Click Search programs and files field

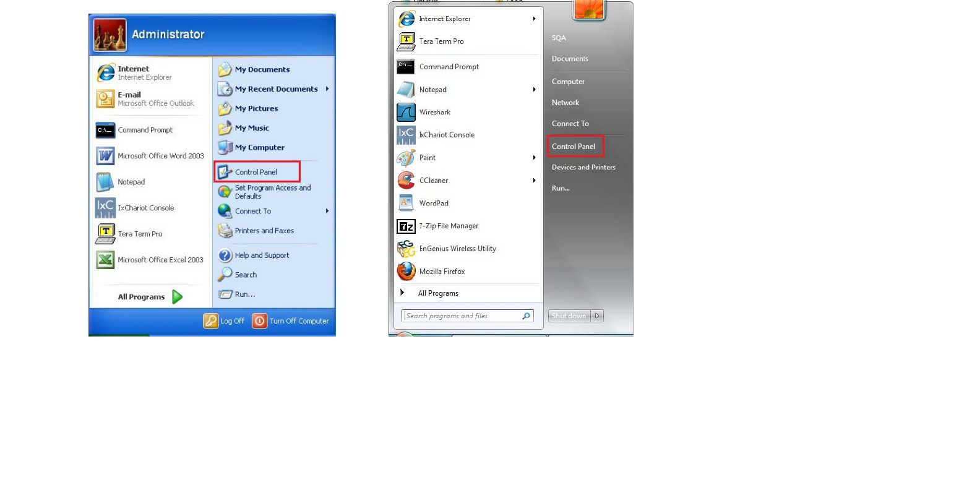coord(467,316)
